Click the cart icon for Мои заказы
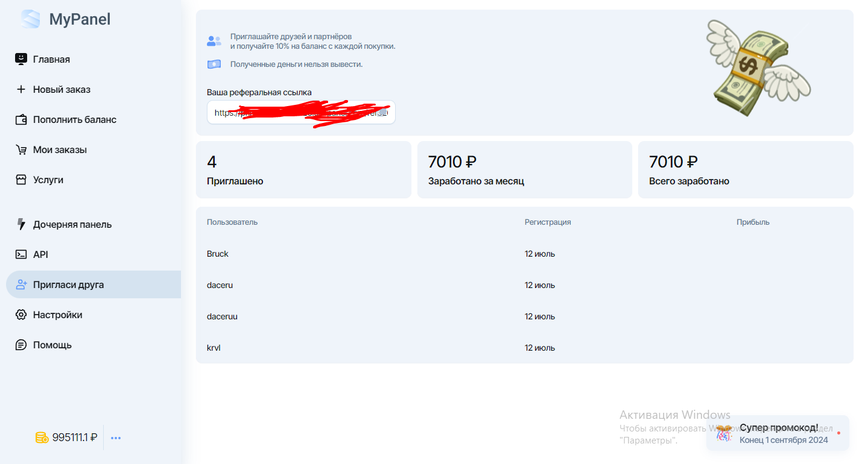Image resolution: width=868 pixels, height=464 pixels. tap(21, 150)
